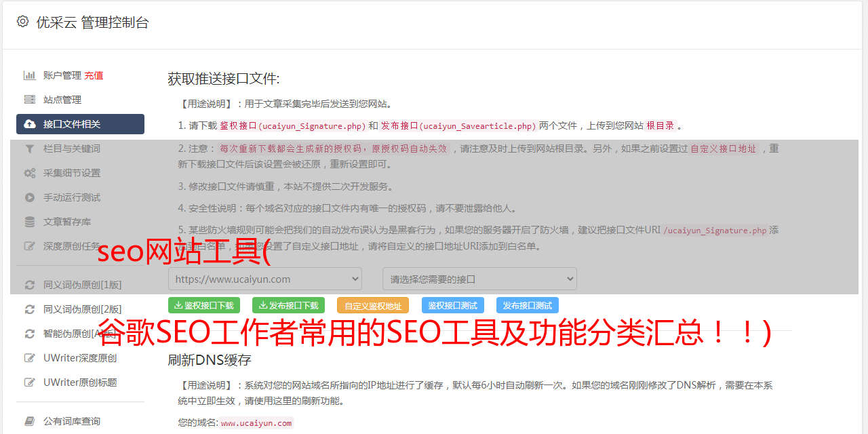
Task: Click the /ucaiyun_Signature.php URI text
Action: pos(715,231)
